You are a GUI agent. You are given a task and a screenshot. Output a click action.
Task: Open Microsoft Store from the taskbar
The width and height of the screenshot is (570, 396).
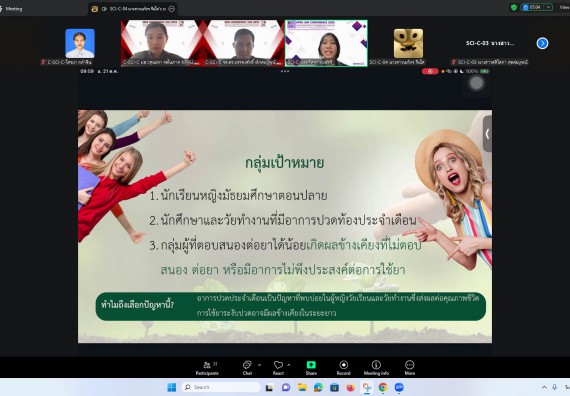point(334,388)
